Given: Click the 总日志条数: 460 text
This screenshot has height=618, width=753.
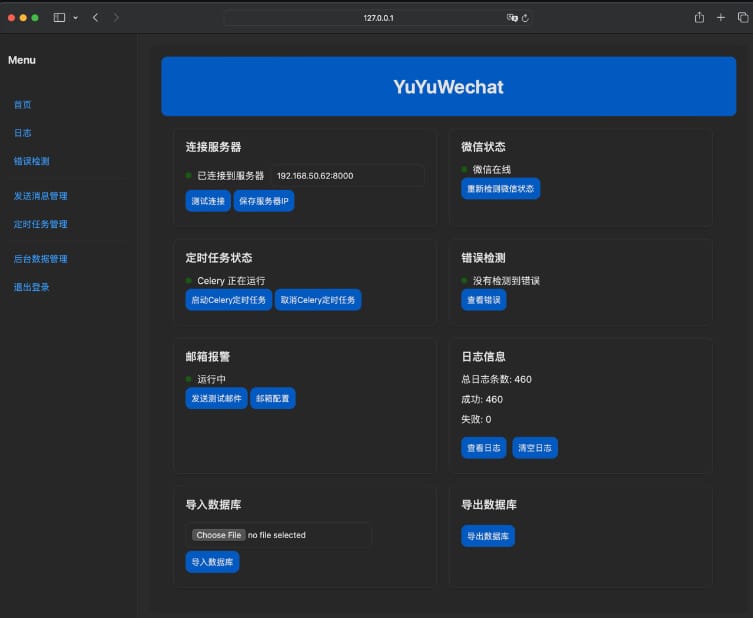Looking at the screenshot, I should [497, 379].
